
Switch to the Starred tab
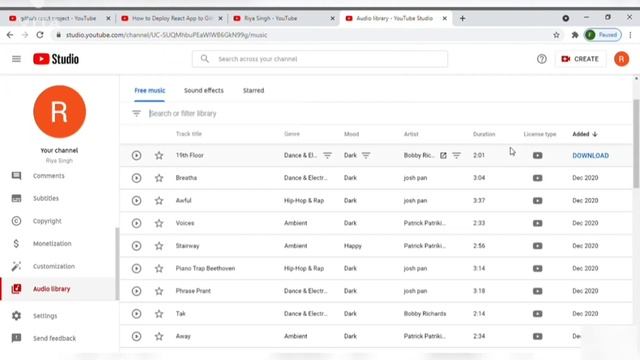[253, 91]
